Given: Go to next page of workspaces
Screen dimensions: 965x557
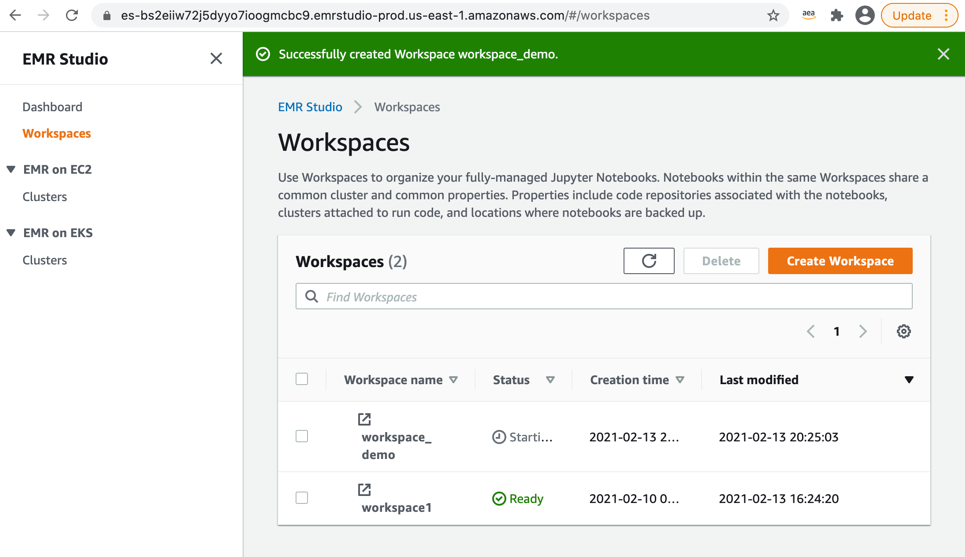Looking at the screenshot, I should (863, 332).
